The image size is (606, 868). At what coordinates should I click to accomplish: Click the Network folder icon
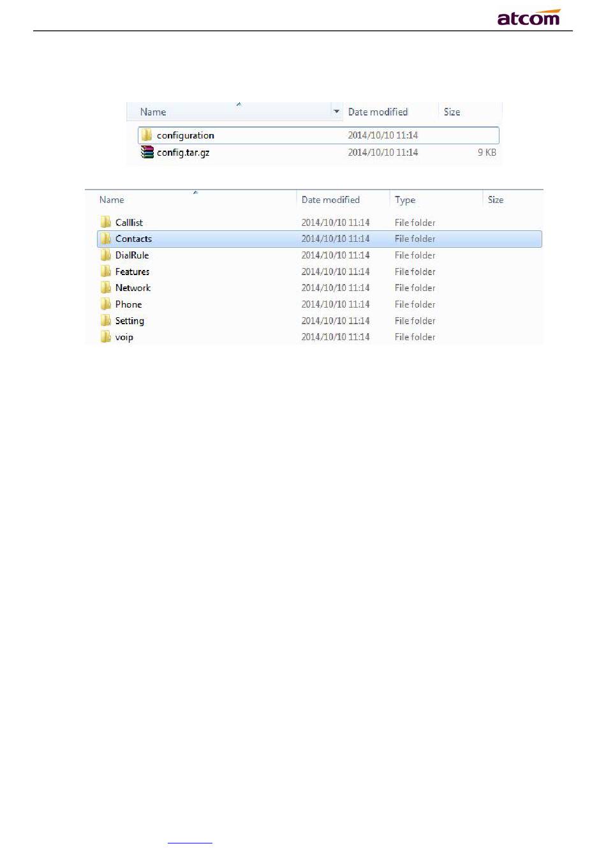coord(106,288)
